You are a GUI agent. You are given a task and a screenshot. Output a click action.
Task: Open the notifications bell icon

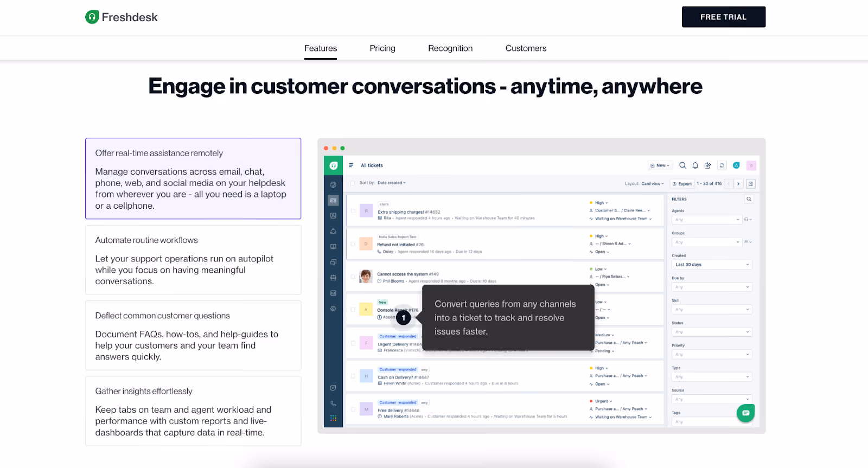pyautogui.click(x=695, y=165)
